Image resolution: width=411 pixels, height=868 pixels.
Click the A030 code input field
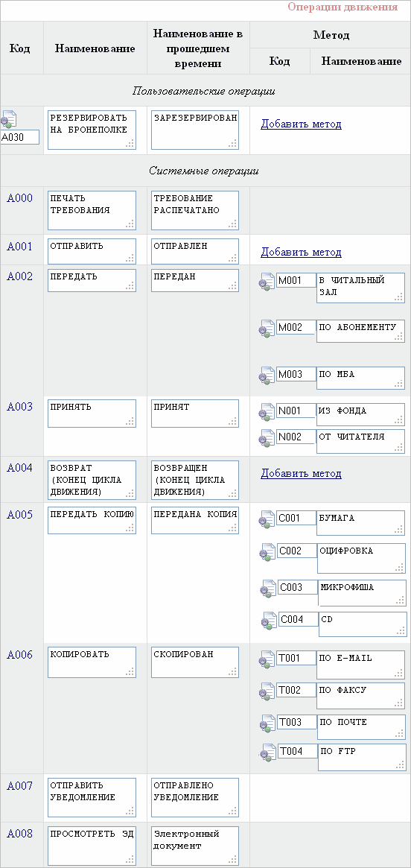(x=20, y=137)
